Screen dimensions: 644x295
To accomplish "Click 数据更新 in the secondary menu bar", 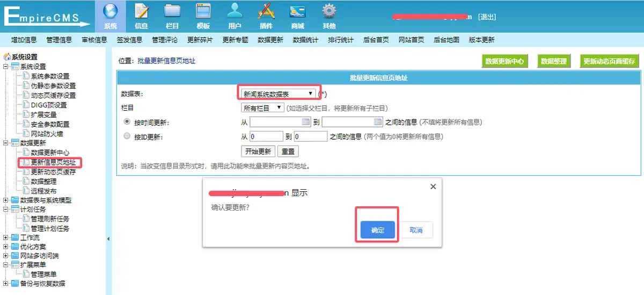I will tap(270, 40).
